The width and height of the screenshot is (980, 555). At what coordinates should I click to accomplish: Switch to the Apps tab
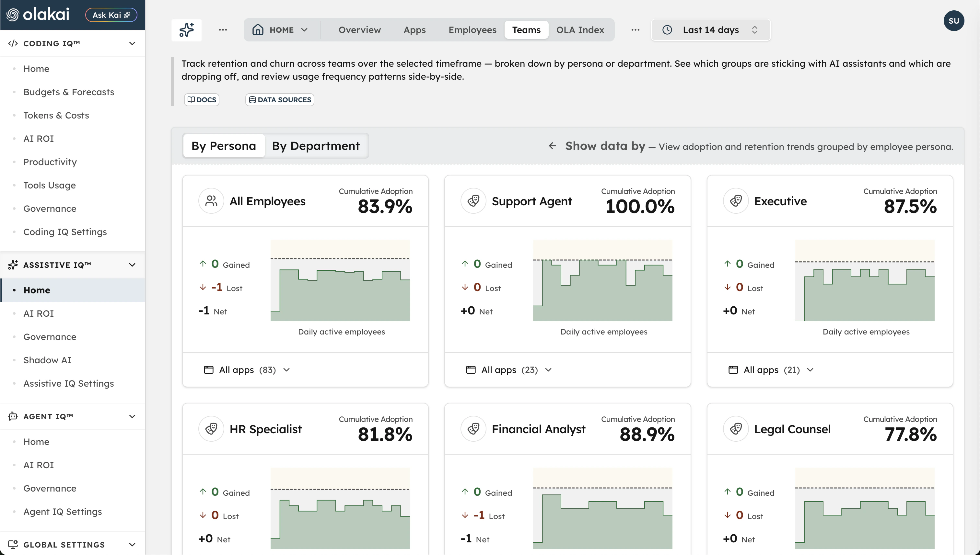point(415,30)
